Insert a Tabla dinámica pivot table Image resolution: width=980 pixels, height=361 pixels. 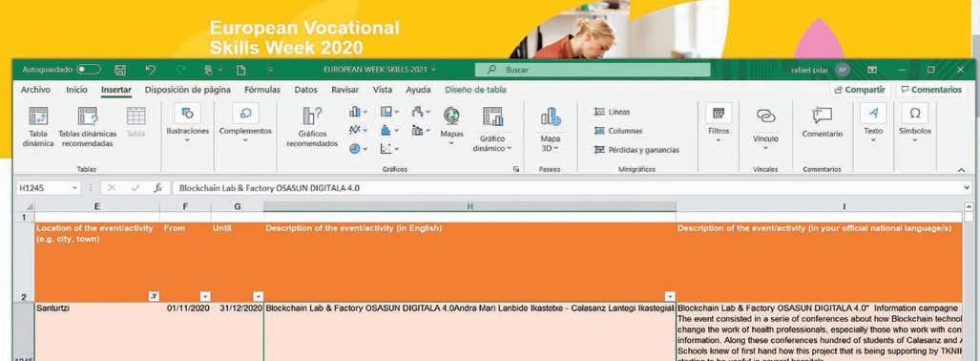[39, 127]
